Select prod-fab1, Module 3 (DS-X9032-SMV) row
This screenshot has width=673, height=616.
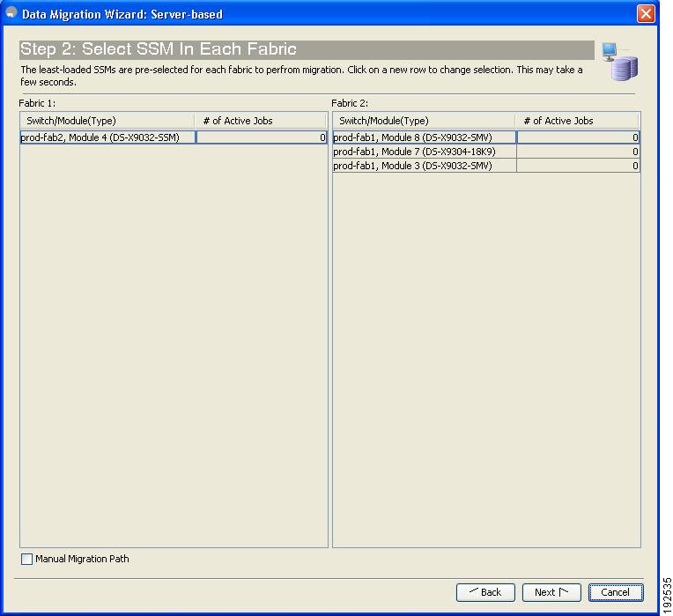coord(486,166)
